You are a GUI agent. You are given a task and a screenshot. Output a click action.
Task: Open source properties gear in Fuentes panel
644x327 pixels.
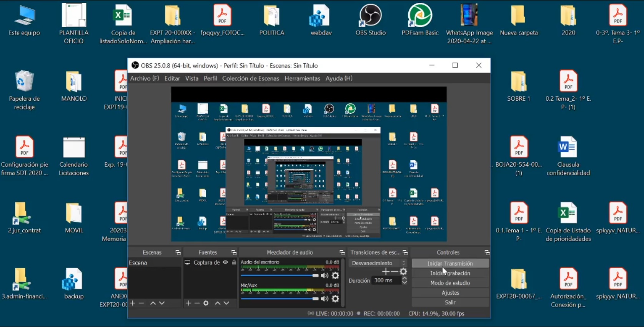(206, 303)
